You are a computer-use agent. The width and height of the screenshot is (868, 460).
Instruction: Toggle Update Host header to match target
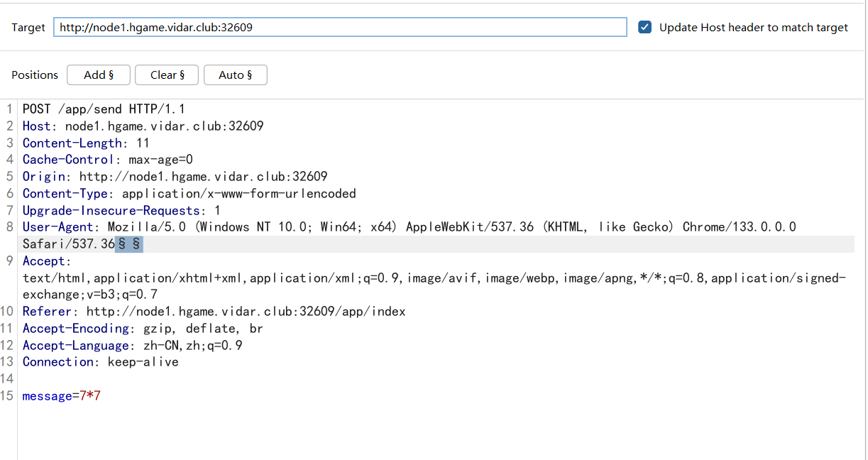point(644,28)
